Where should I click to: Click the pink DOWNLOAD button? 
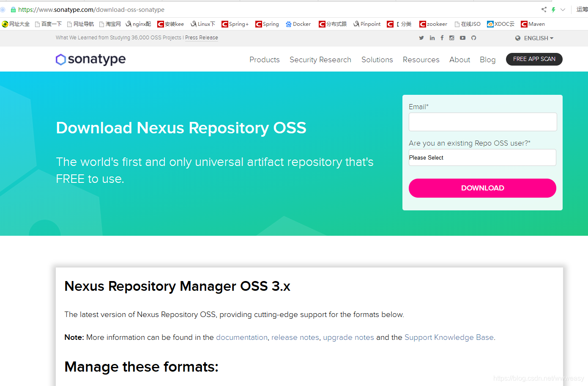(x=482, y=188)
